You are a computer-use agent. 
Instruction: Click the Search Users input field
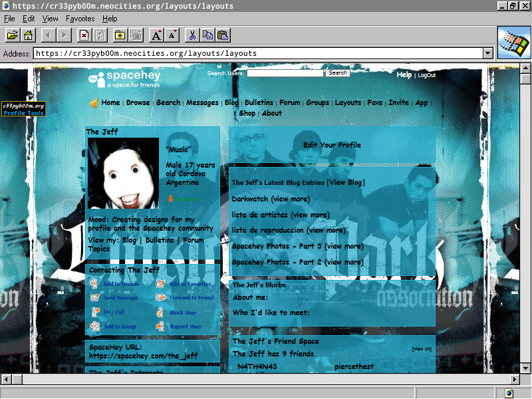coord(285,73)
